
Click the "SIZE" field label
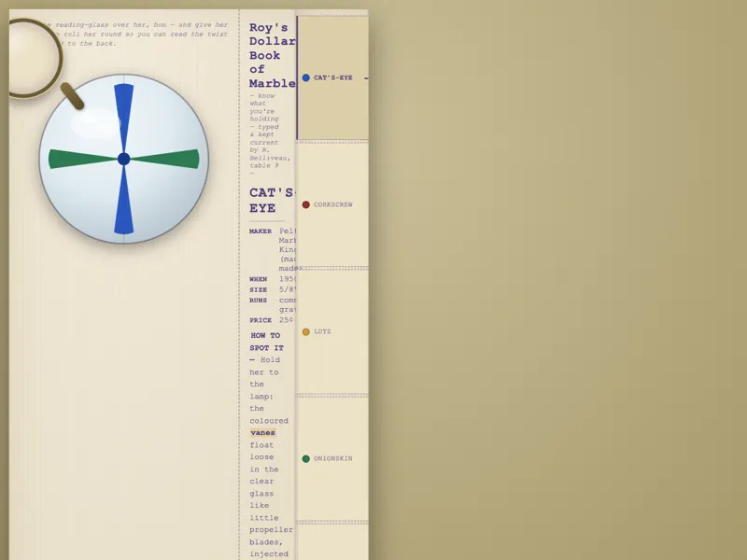click(x=259, y=290)
